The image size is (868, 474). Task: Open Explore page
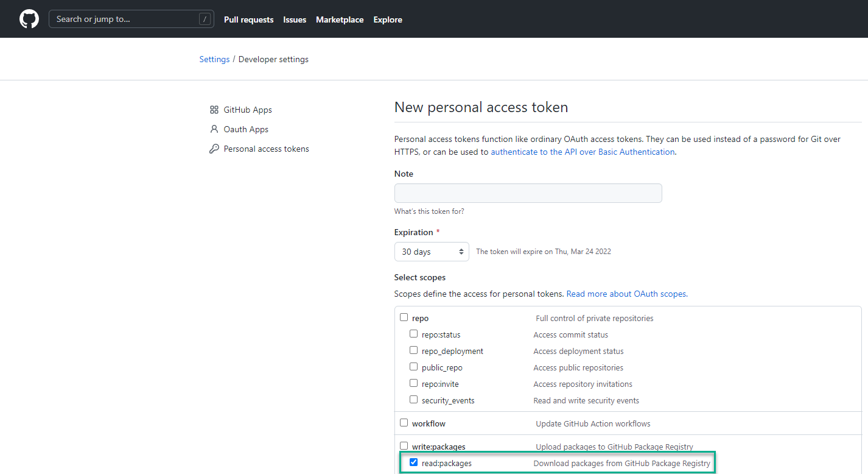click(388, 19)
